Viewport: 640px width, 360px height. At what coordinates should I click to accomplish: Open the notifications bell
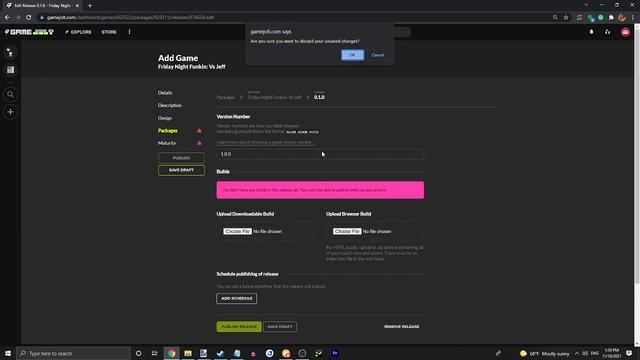(591, 32)
